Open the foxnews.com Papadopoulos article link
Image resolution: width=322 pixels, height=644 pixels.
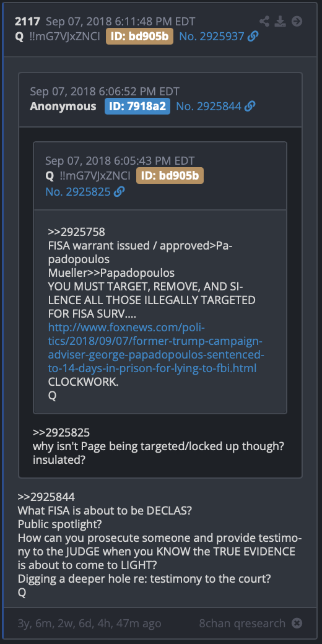[156, 348]
